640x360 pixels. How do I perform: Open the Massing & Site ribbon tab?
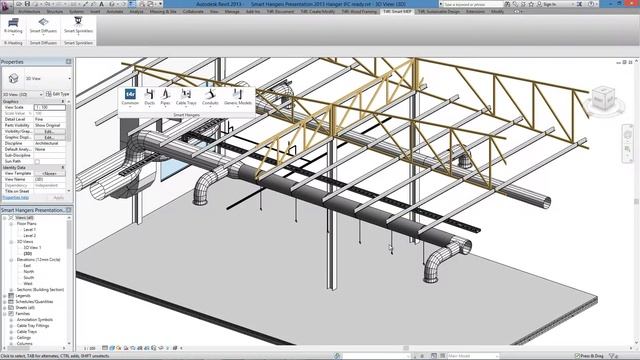[x=163, y=11]
